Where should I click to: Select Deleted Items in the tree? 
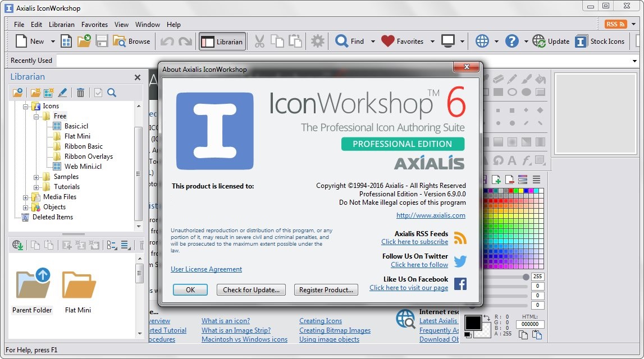pos(53,217)
